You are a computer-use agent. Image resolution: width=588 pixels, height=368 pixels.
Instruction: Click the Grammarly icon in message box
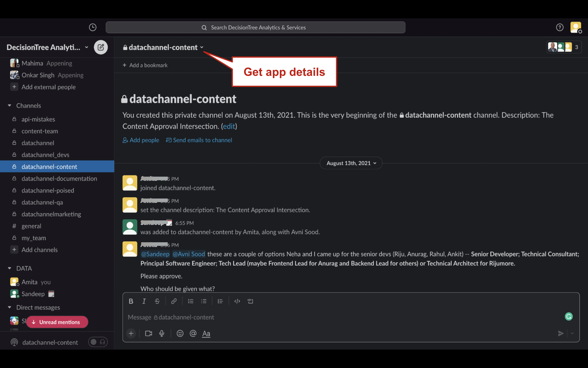[569, 316]
